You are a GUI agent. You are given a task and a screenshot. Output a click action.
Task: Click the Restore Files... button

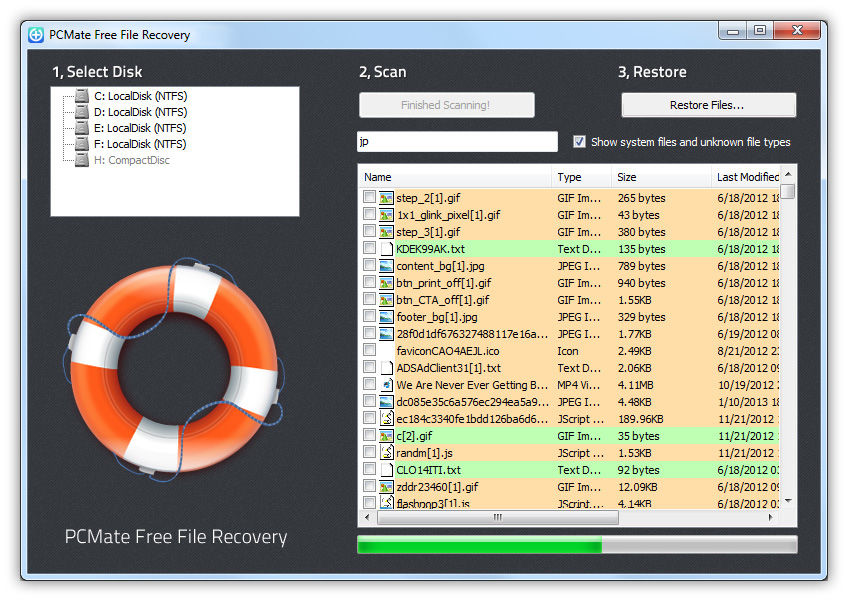point(708,105)
